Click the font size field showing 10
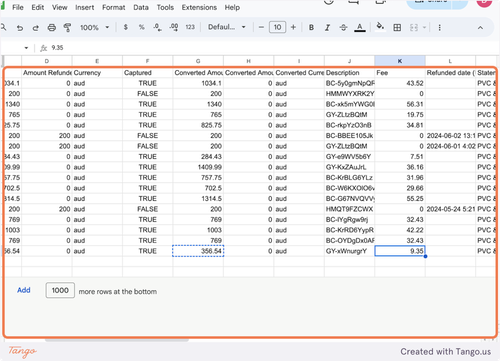The height and width of the screenshot is (361, 500). point(277,27)
